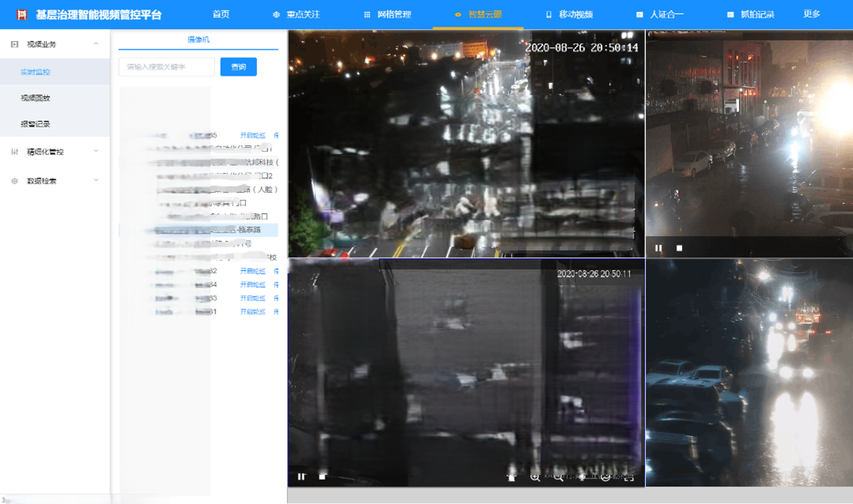Click the platform logo icon
Image resolution: width=853 pixels, height=504 pixels.
(22, 14)
